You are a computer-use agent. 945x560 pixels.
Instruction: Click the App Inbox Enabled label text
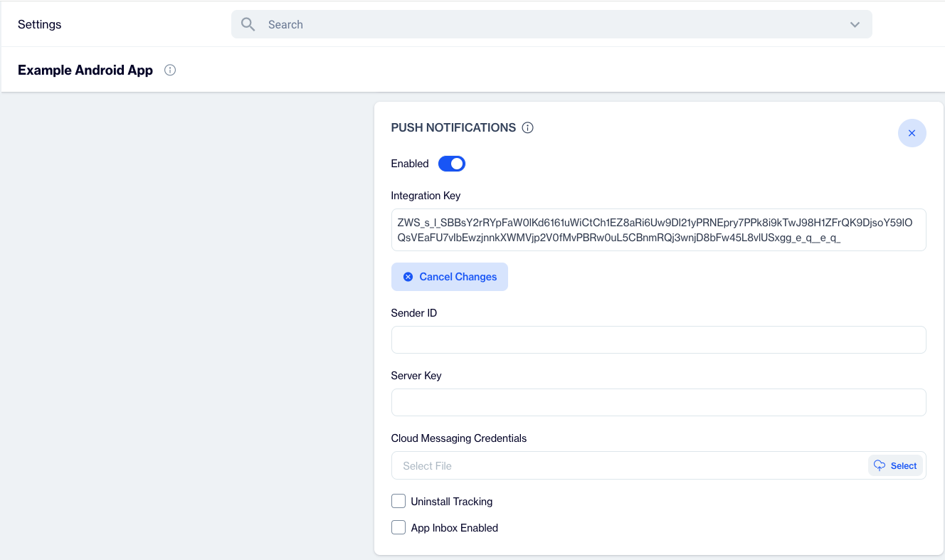click(x=454, y=528)
